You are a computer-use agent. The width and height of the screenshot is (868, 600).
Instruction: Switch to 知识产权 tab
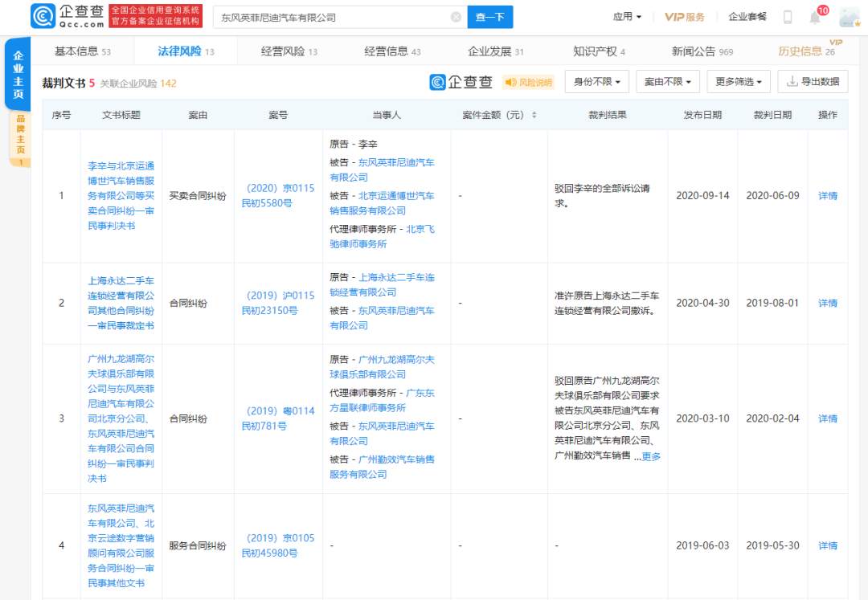point(599,51)
